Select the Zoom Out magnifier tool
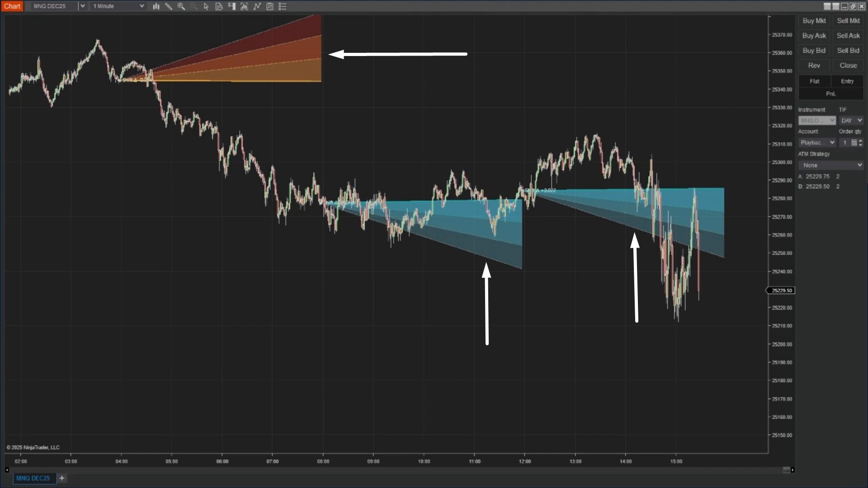This screenshot has height=488, width=868. pyautogui.click(x=194, y=6)
